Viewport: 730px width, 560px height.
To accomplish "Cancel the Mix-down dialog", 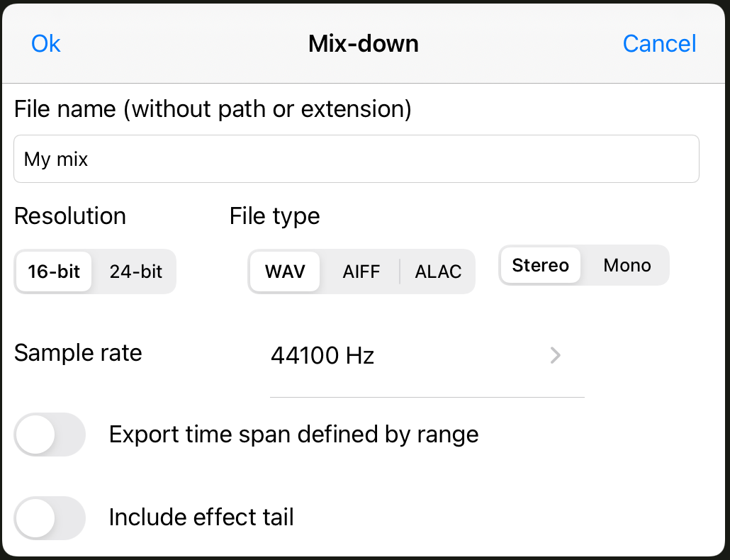I will (659, 44).
